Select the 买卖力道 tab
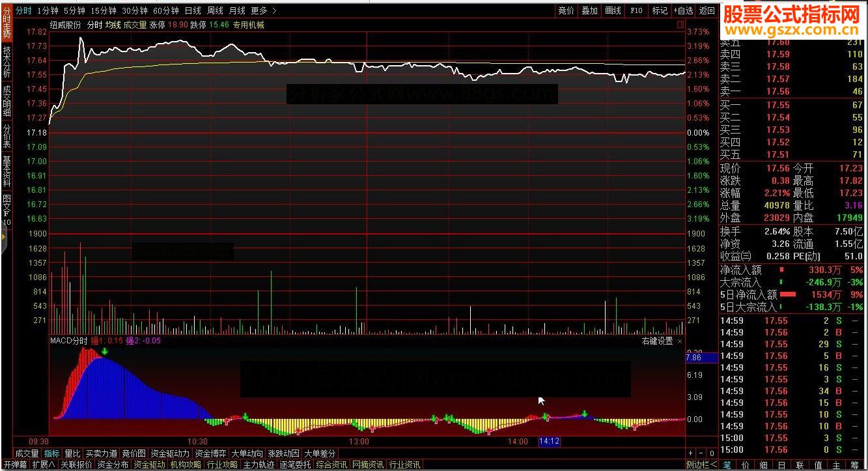Image resolution: width=868 pixels, height=471 pixels. coord(102,453)
